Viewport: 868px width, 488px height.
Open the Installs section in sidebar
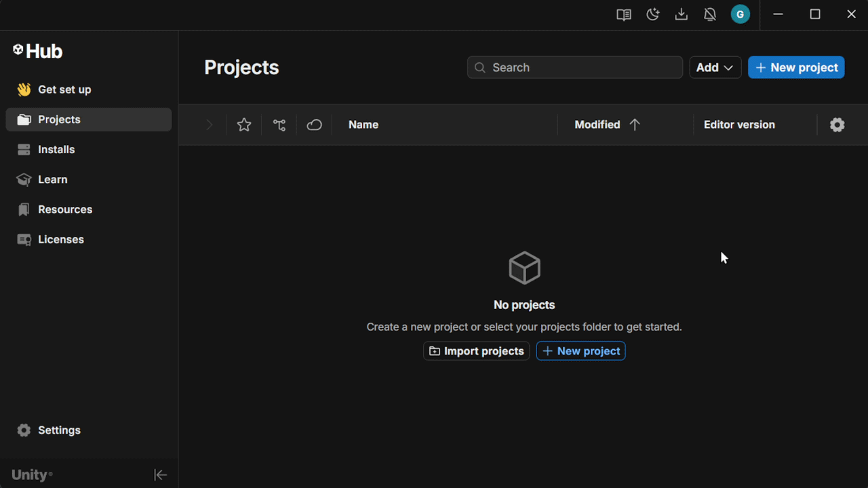coord(54,149)
